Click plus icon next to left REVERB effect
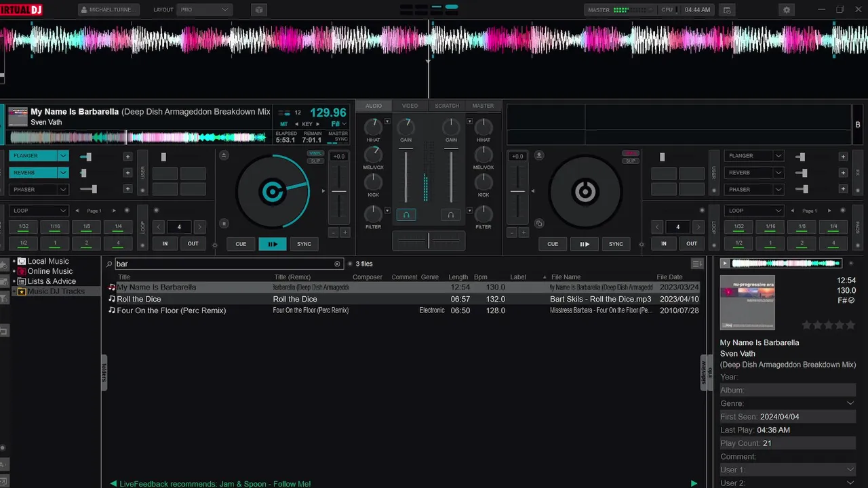This screenshot has height=488, width=868. tap(127, 173)
